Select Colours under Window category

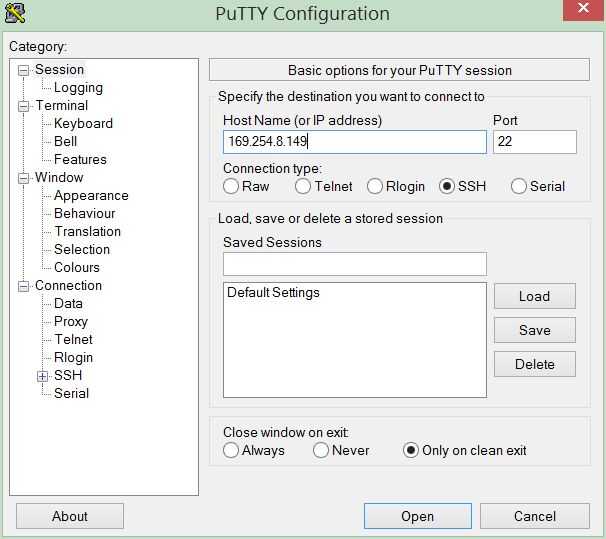click(x=77, y=267)
